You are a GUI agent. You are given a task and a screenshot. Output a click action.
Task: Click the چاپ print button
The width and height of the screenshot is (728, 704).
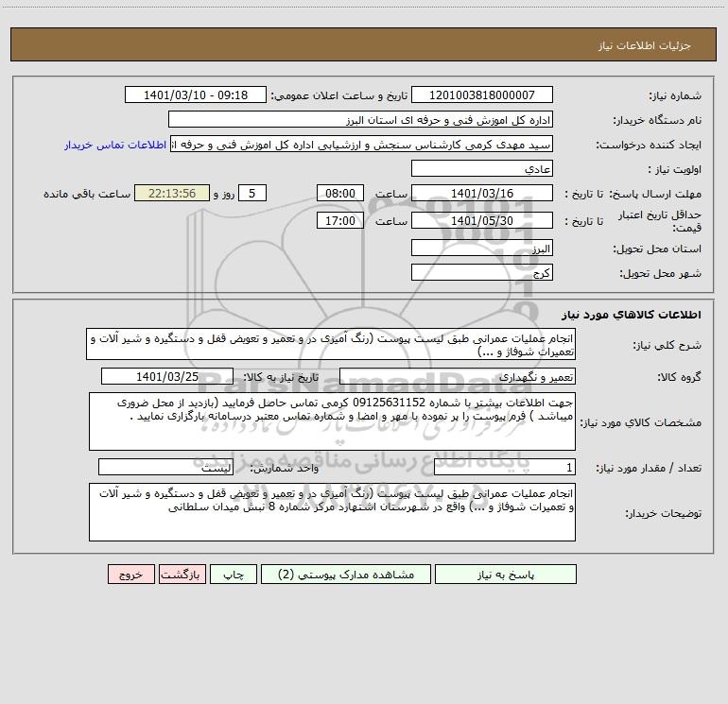(234, 575)
